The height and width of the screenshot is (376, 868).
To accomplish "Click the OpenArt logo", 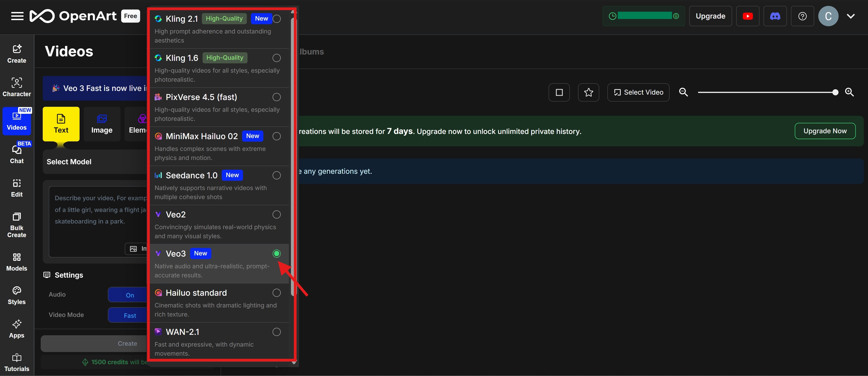I will pyautogui.click(x=73, y=16).
